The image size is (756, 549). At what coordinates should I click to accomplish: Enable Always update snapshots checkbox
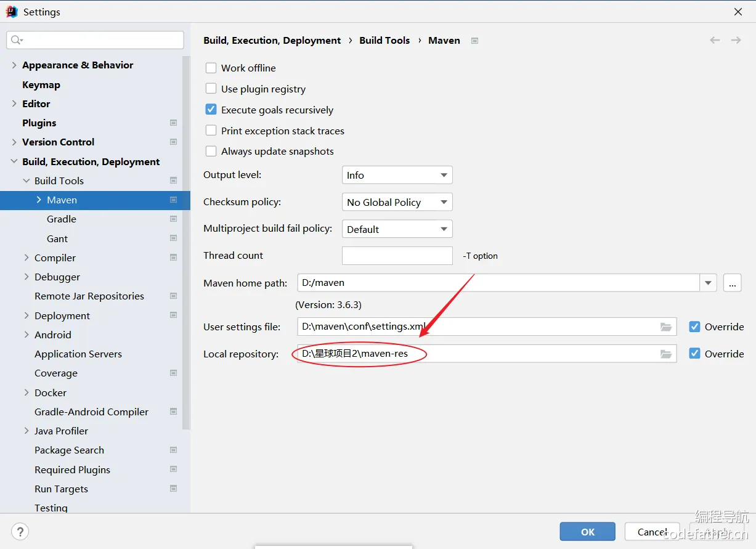211,152
